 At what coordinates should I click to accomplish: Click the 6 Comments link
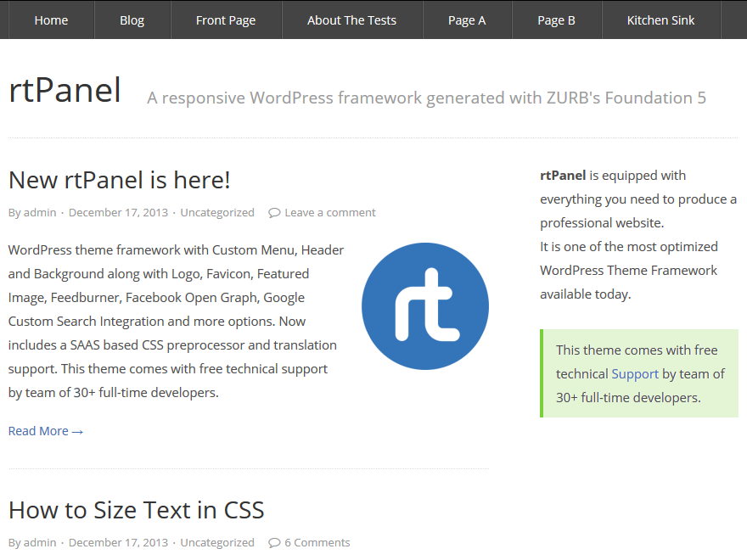point(317,541)
